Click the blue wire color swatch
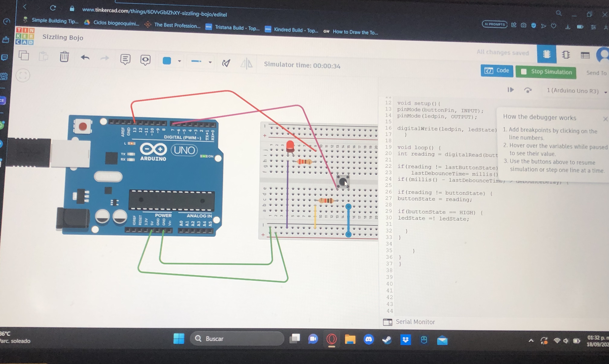Image resolution: width=609 pixels, height=364 pixels. [x=167, y=61]
